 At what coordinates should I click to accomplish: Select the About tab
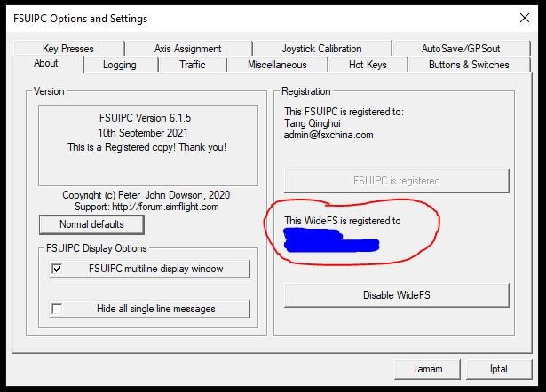click(46, 64)
